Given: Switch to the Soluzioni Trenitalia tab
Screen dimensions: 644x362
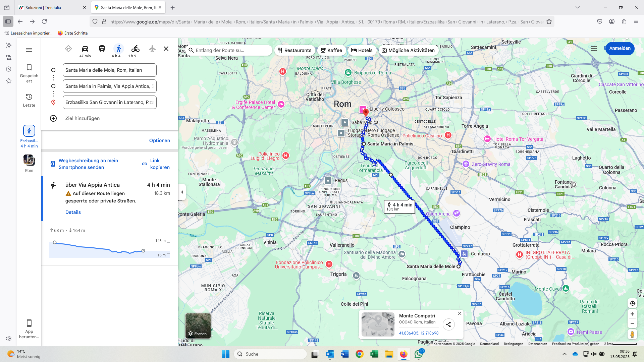Looking at the screenshot, I should 52,7.
